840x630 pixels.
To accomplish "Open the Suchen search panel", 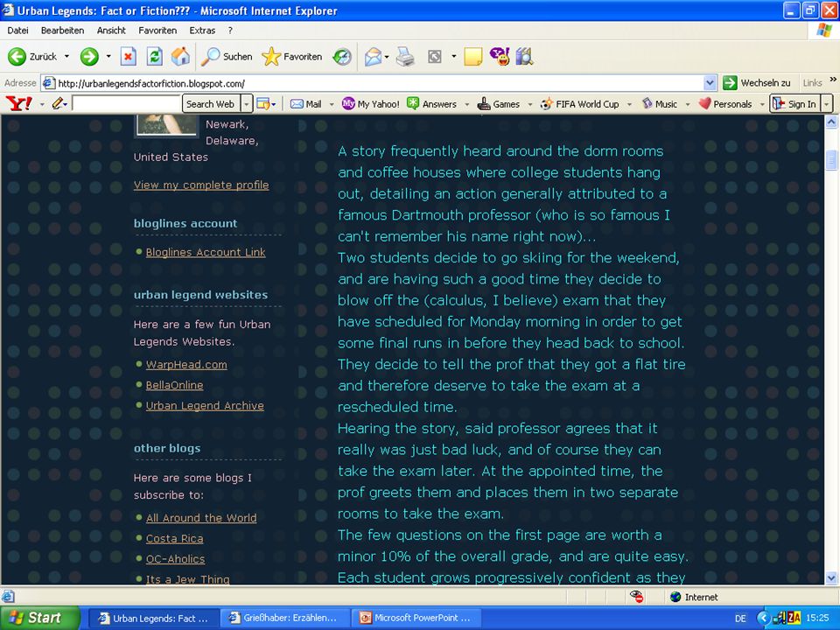I will tap(227, 56).
